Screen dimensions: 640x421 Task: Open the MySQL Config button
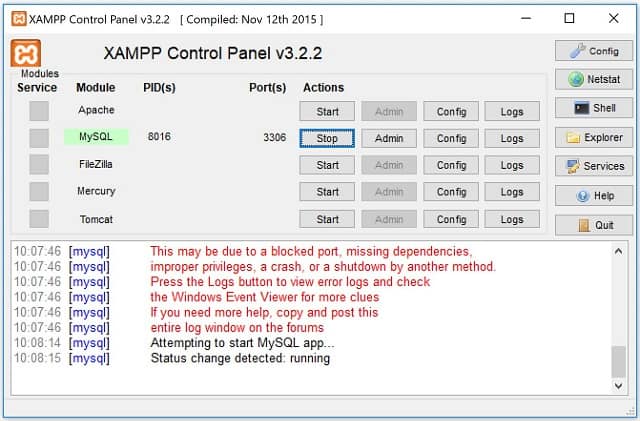click(451, 138)
